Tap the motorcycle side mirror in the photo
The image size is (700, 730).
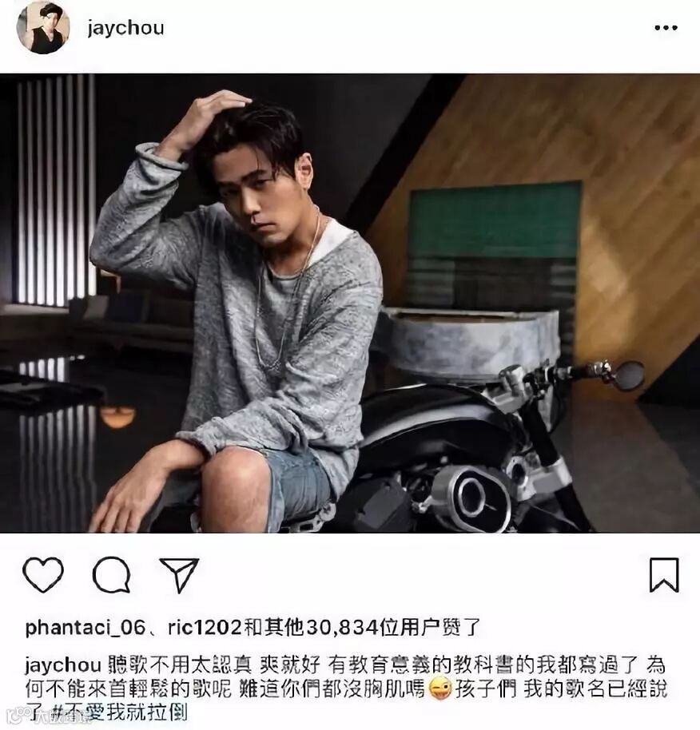coord(630,375)
